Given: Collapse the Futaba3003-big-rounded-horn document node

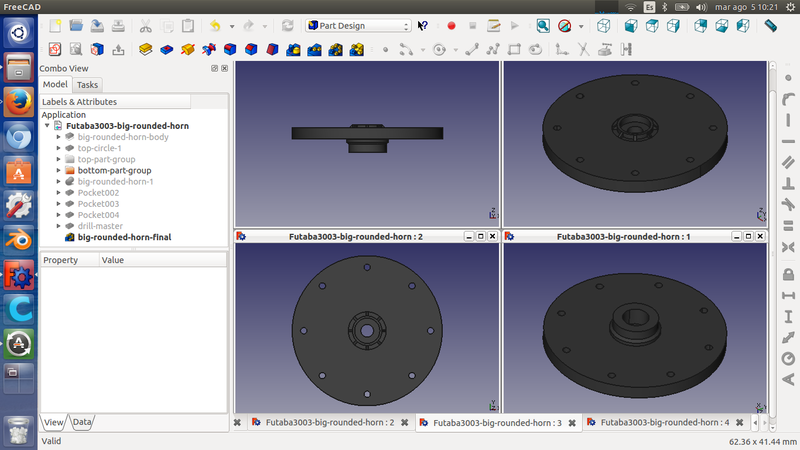Looking at the screenshot, I should pyautogui.click(x=47, y=126).
